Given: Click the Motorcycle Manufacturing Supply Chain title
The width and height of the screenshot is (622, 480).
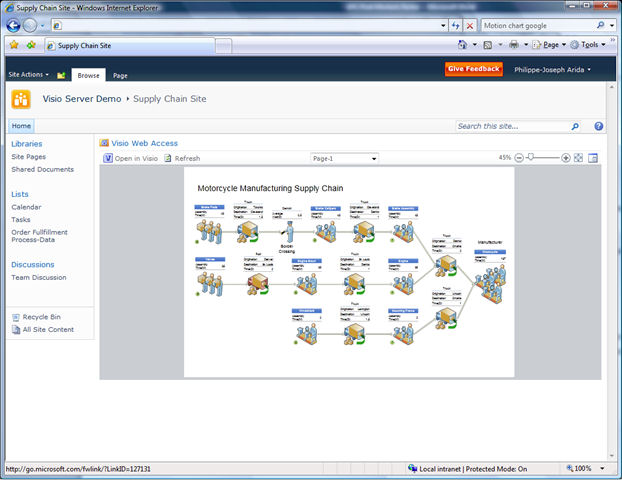Looking at the screenshot, I should click(270, 188).
